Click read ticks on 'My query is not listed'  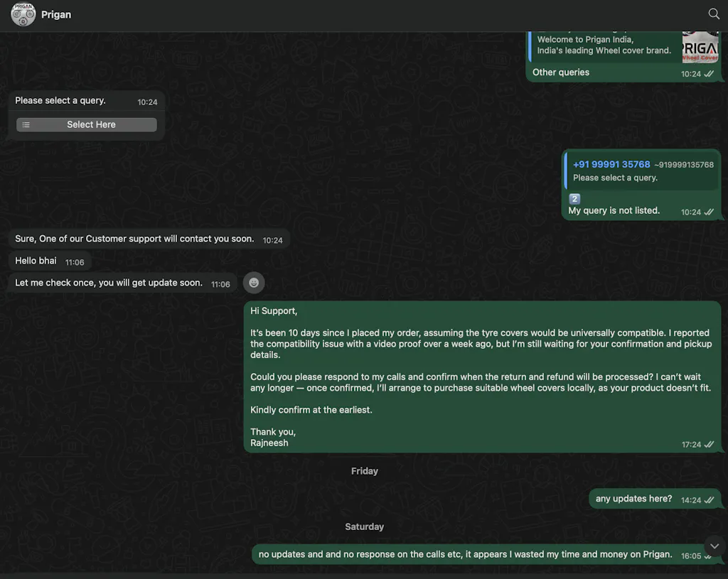[709, 212]
